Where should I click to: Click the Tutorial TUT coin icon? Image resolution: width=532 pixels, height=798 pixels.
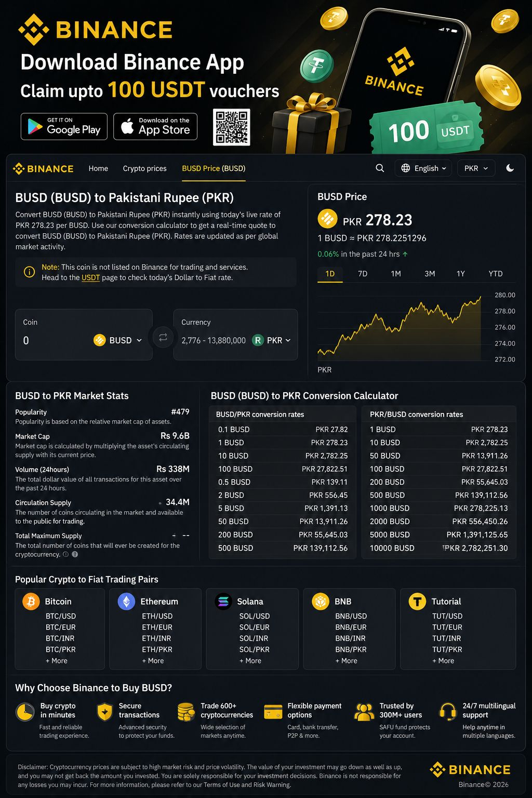point(417,601)
